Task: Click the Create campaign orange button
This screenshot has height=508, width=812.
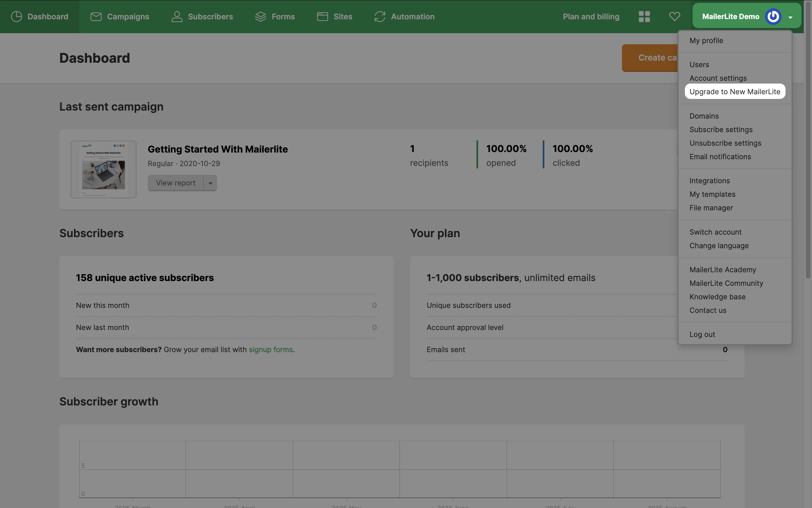Action: pos(650,58)
